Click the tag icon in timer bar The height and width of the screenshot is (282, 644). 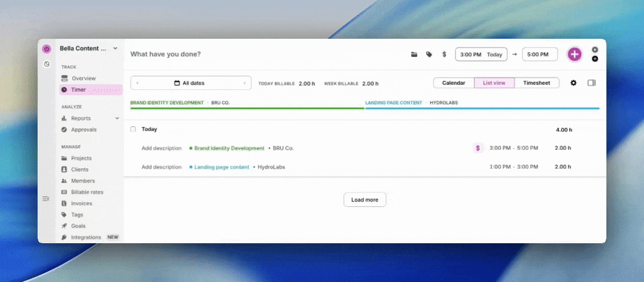coord(429,55)
